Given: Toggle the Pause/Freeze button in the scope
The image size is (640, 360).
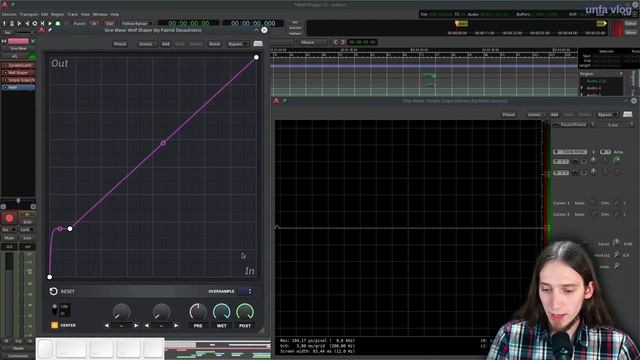Looking at the screenshot, I should [x=570, y=124].
